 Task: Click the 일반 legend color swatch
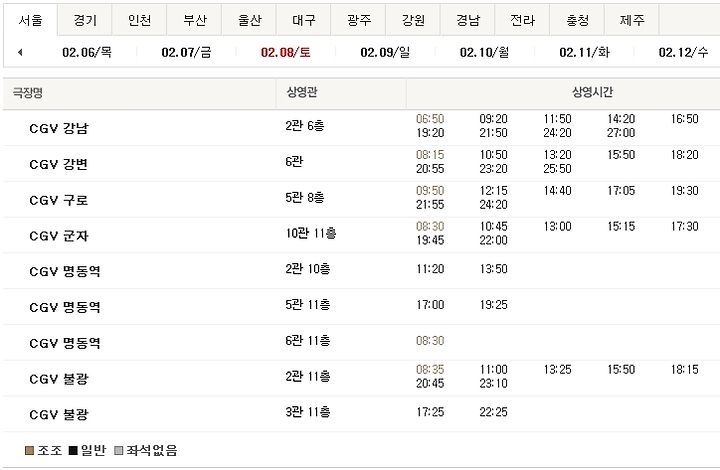point(73,451)
